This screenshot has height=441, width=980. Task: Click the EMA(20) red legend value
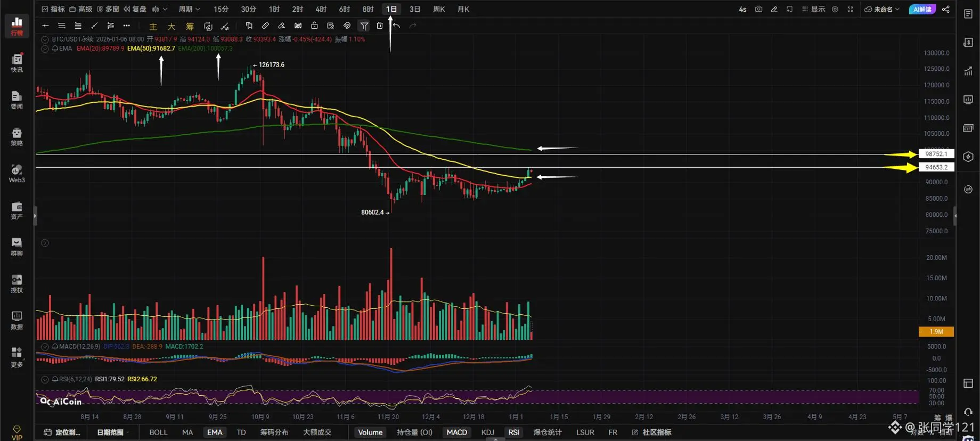click(x=100, y=48)
